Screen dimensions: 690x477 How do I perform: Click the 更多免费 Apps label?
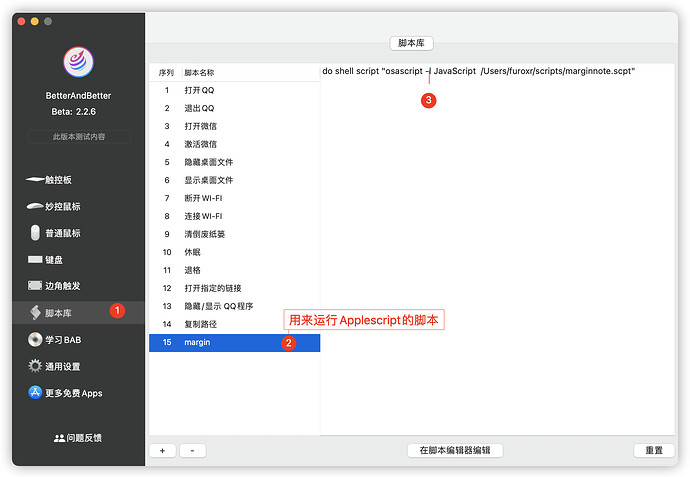74,393
